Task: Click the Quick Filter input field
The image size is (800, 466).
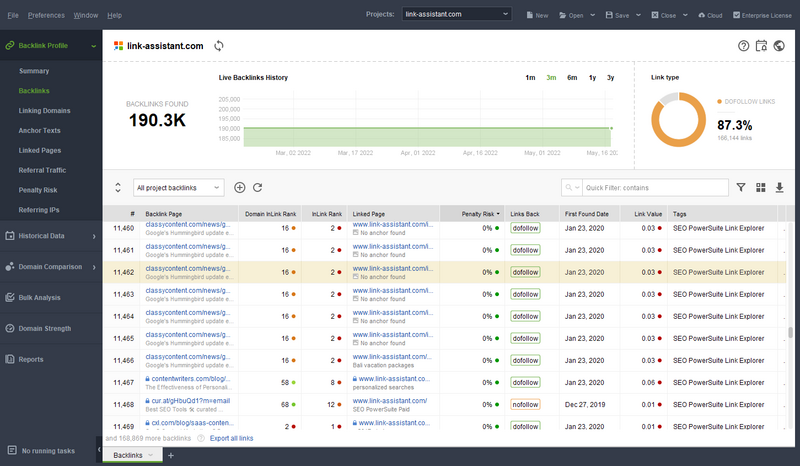Action: click(655, 188)
